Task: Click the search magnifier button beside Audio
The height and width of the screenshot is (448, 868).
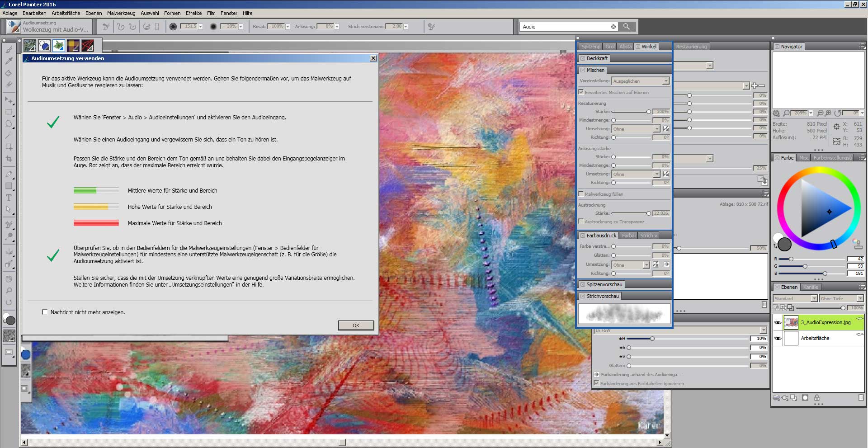Action: click(x=627, y=27)
